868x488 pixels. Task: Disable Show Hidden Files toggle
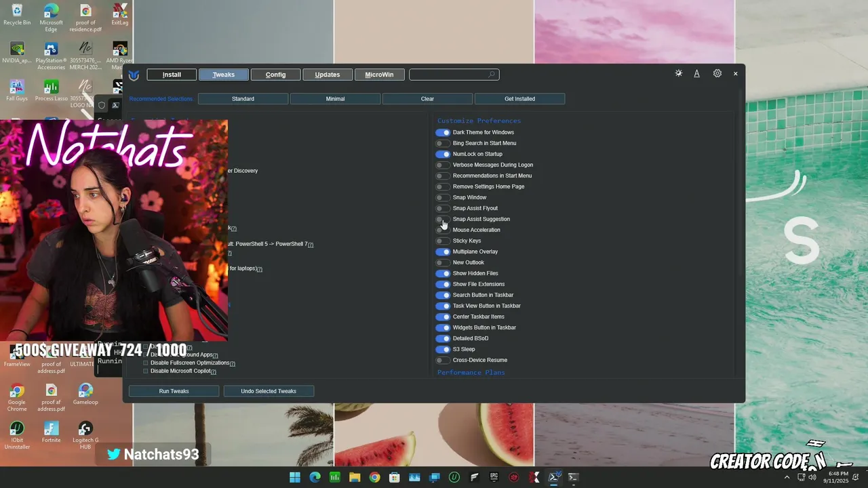(x=443, y=273)
